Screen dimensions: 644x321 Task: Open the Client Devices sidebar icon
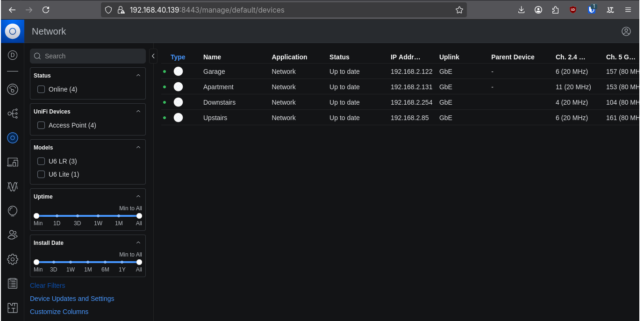click(x=13, y=162)
